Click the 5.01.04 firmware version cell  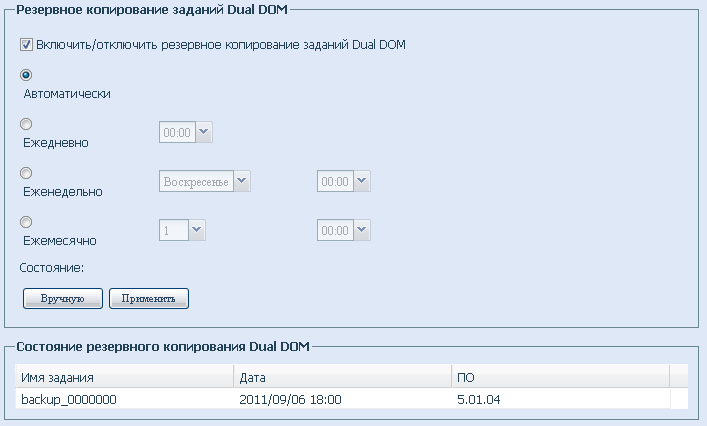pos(561,399)
